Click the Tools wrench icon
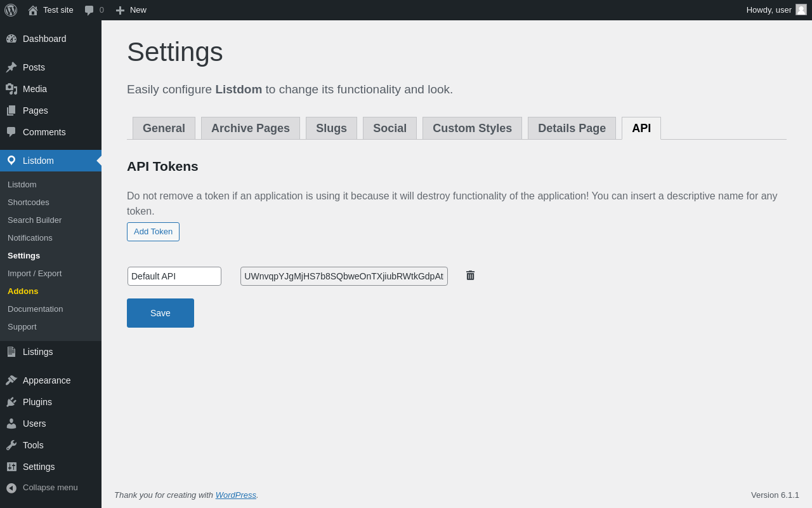Viewport: 812px width, 508px height. (11, 445)
